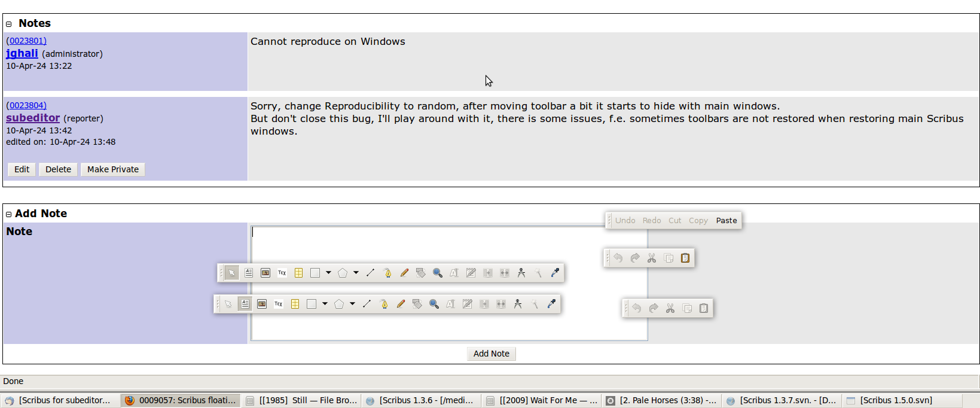Select the Line tool in the upper tools toolbar

370,273
